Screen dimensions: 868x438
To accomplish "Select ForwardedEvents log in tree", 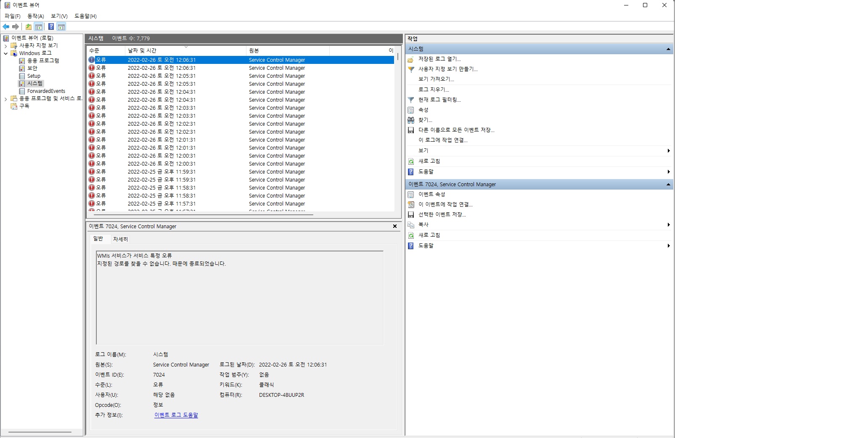I will tap(46, 91).
